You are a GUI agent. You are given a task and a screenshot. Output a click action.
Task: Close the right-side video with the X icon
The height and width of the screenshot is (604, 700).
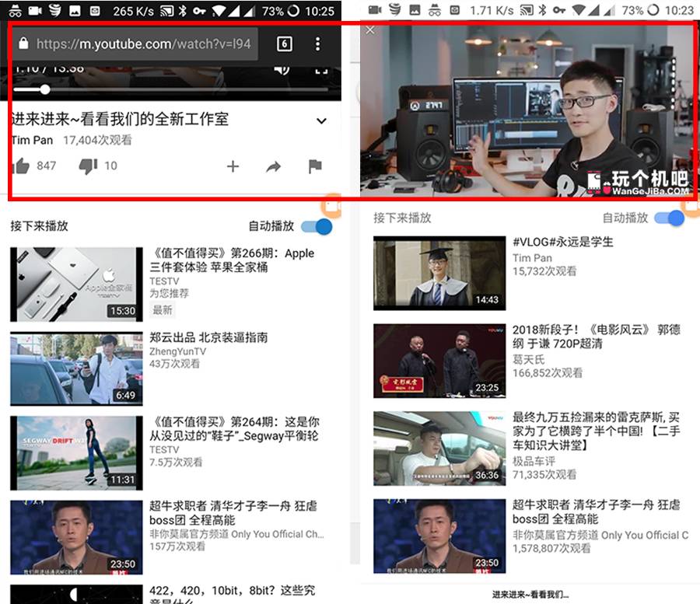pyautogui.click(x=370, y=30)
